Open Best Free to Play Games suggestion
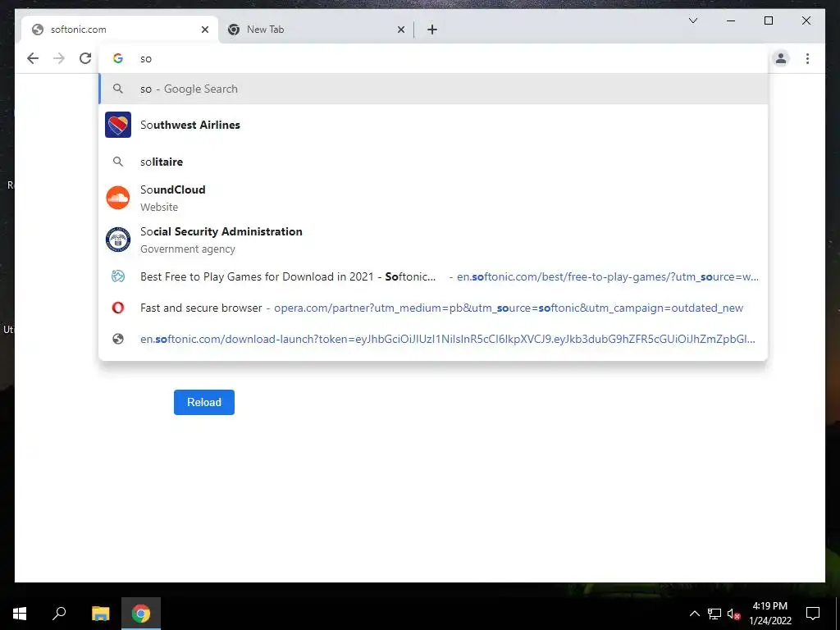The width and height of the screenshot is (840, 630). [x=433, y=276]
